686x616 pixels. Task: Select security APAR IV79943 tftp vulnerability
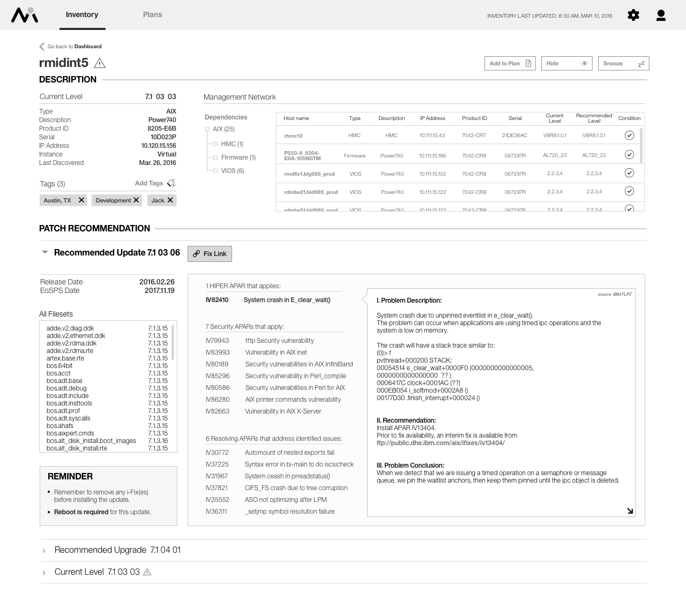point(260,341)
